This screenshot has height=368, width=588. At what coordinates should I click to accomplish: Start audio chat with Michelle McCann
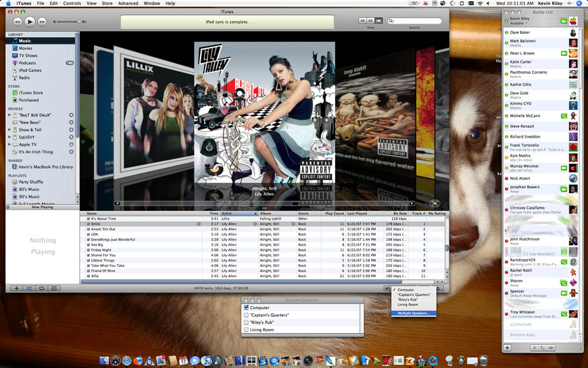click(564, 116)
